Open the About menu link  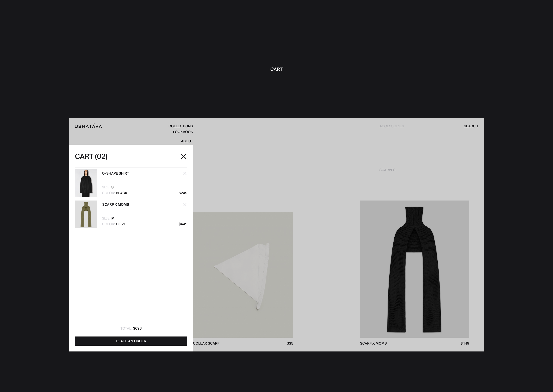tap(187, 141)
